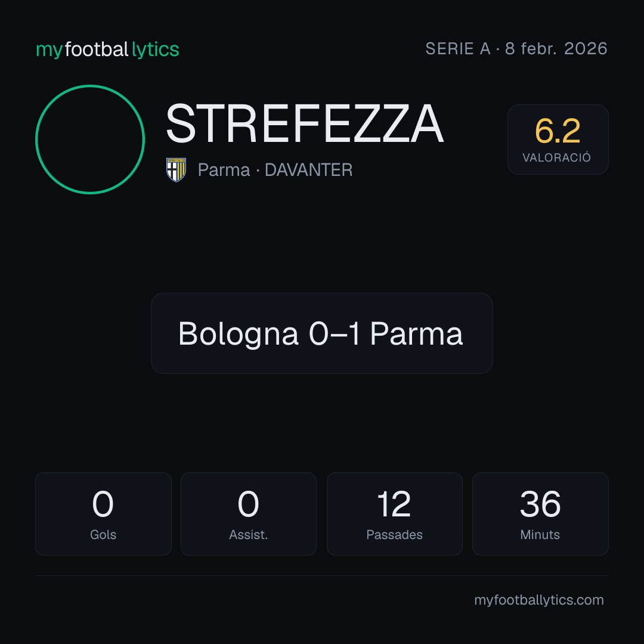This screenshot has width=644, height=644.
Task: Click the Parma · DAVANTER subtitle text
Action: pyautogui.click(x=275, y=170)
